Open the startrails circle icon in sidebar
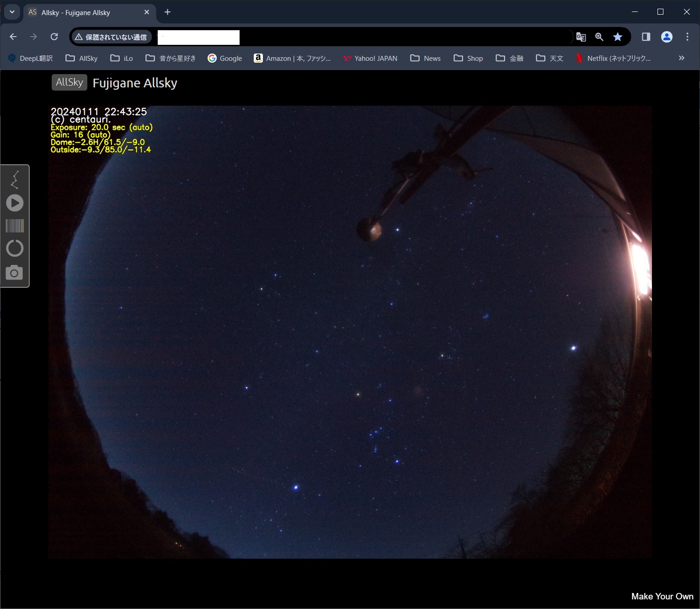 pyautogui.click(x=15, y=248)
